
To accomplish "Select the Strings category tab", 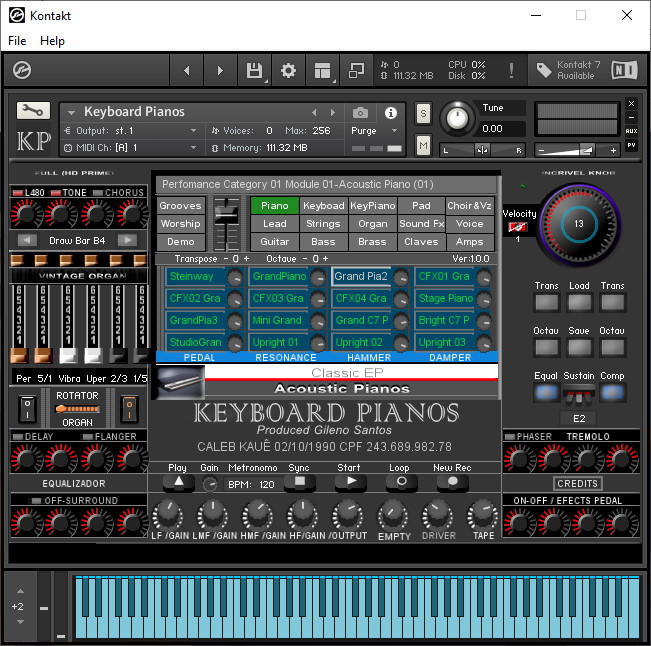I will pyautogui.click(x=323, y=224).
